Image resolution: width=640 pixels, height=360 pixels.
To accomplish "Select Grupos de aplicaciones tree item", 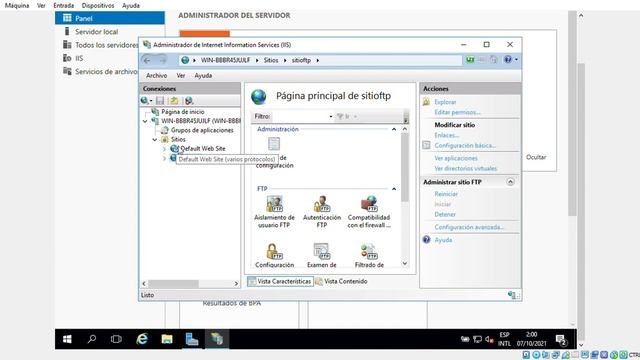I will click(202, 130).
